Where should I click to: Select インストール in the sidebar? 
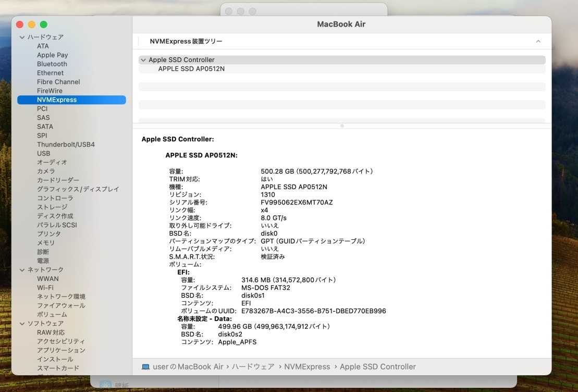point(55,359)
